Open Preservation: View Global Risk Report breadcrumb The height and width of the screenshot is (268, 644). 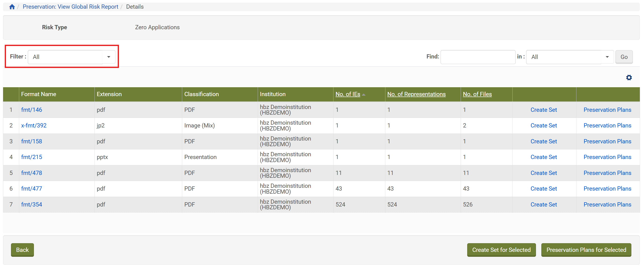click(70, 7)
